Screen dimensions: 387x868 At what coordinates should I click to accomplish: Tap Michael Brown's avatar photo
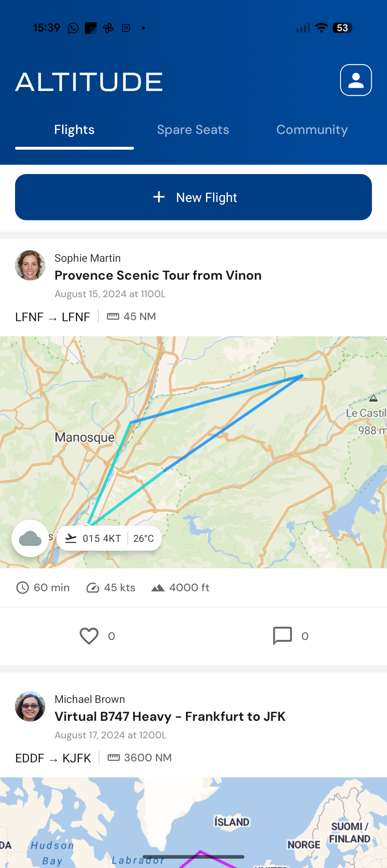[30, 707]
